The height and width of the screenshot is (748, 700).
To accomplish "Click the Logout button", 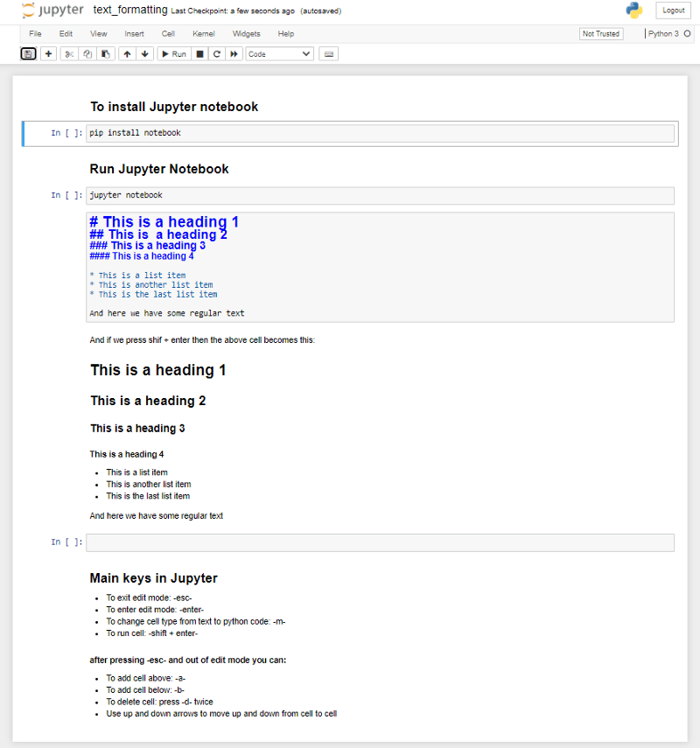I will click(x=673, y=10).
